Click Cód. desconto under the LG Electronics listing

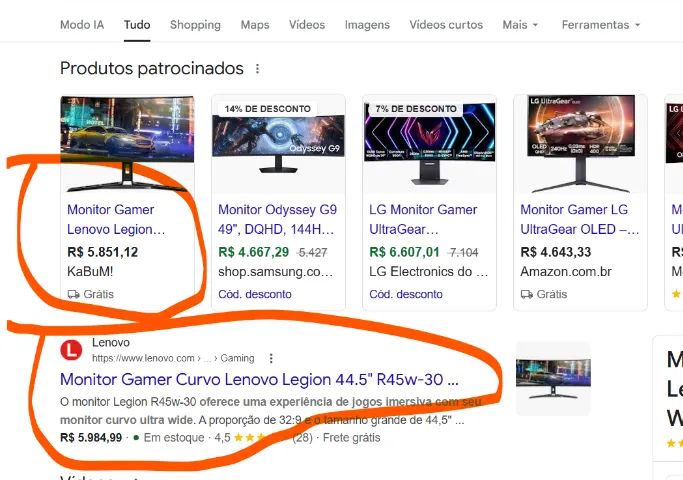click(x=406, y=294)
